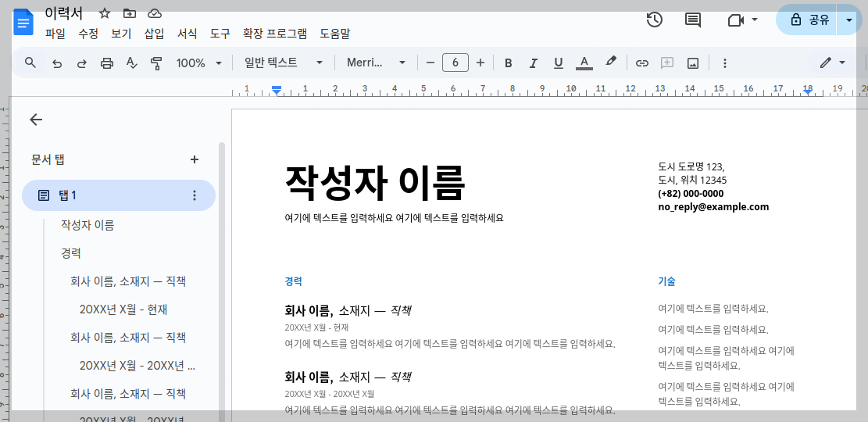Open the 파일 menu
The image size is (868, 422).
55,34
